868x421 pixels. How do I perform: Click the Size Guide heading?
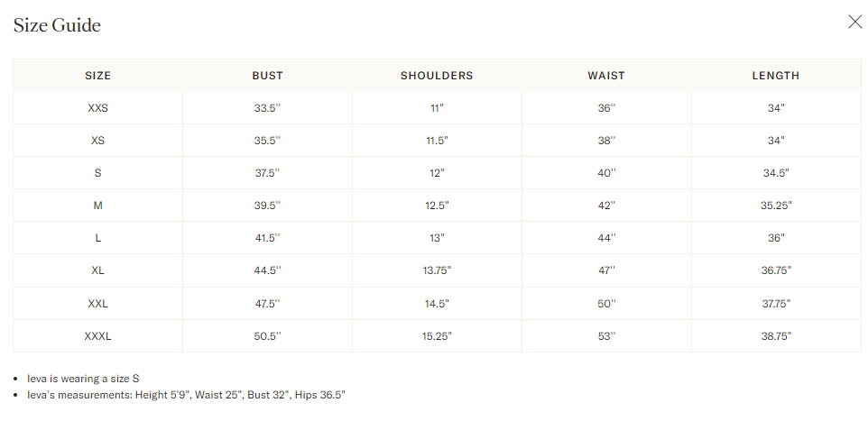click(x=57, y=25)
